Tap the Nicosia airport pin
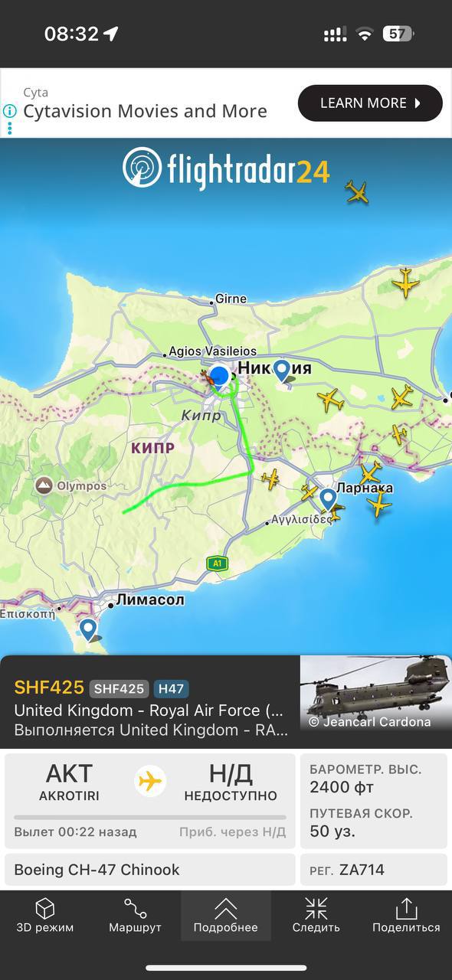This screenshot has width=452, height=980. tap(282, 371)
